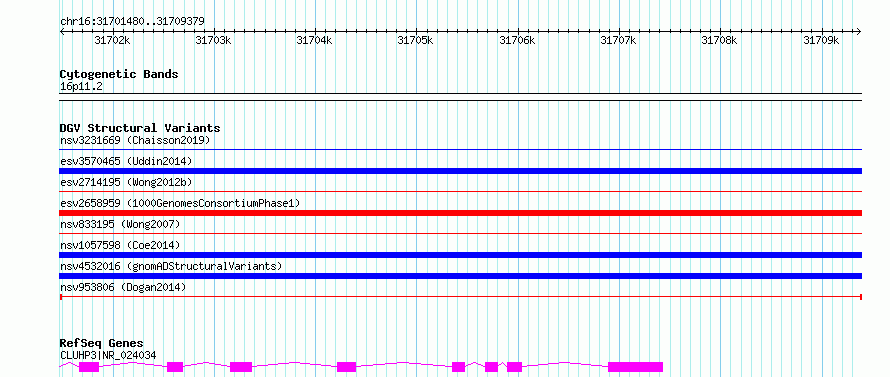Screen dimensions: 890x377
Task: Click the 31702k ruler tick label
Action: click(x=112, y=40)
